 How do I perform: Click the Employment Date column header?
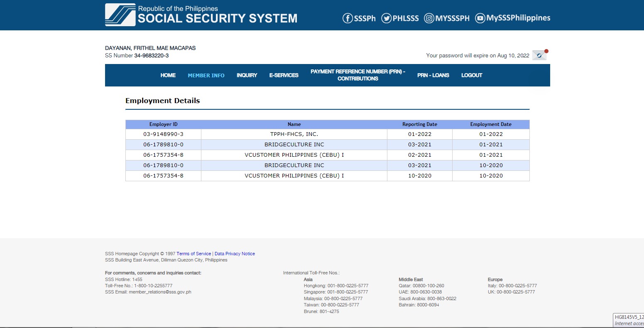point(491,124)
